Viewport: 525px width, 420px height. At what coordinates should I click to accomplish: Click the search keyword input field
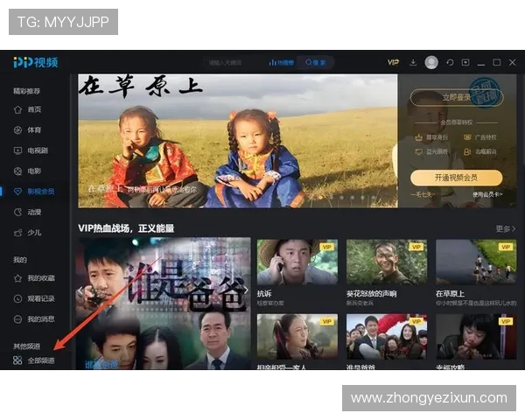point(234,63)
